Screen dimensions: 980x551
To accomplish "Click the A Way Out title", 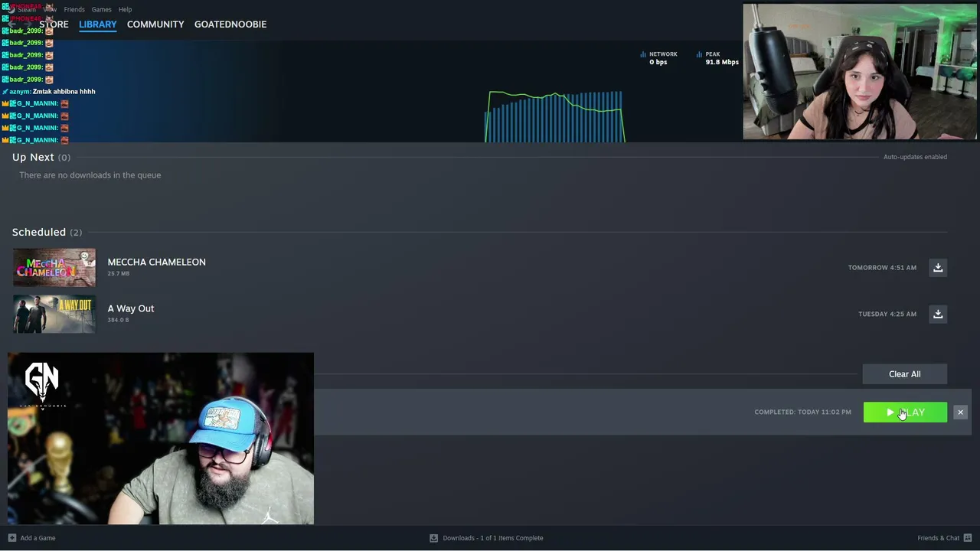I will (131, 308).
